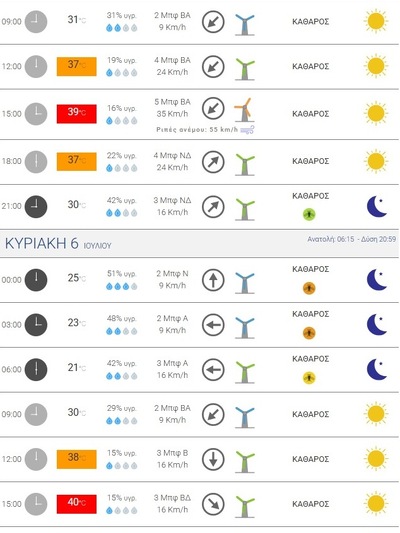The height and width of the screenshot is (533, 400).
Task: Click the wind gust icon beside 55 km/h
Action: [247, 130]
